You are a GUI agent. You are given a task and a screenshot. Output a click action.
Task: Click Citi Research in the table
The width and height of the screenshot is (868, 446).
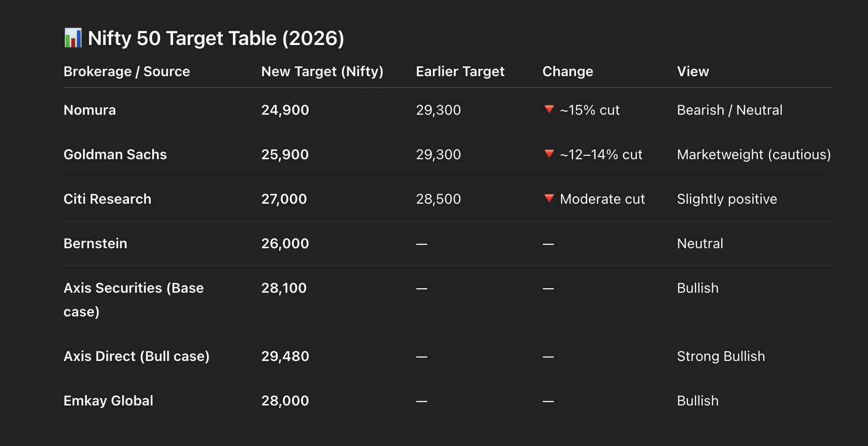[107, 199]
